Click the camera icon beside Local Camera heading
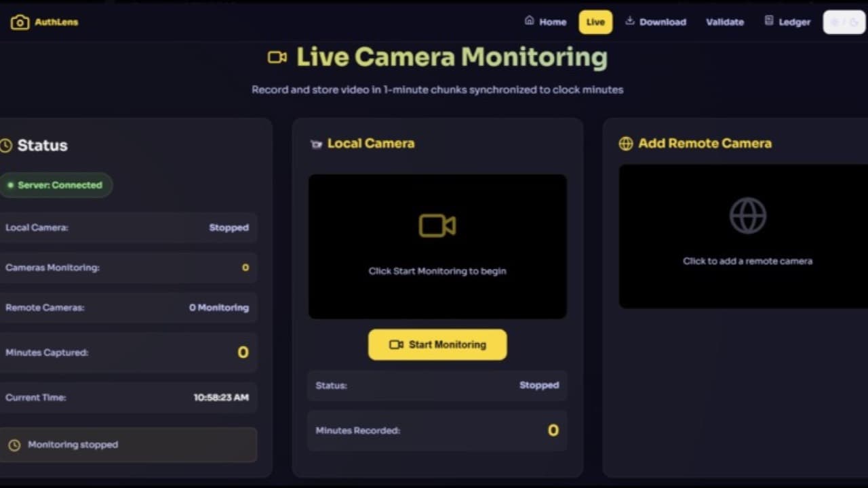The image size is (868, 488). click(x=315, y=144)
